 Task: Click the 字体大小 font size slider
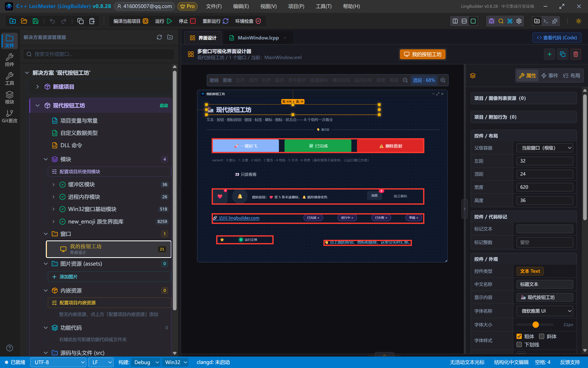coord(535,325)
